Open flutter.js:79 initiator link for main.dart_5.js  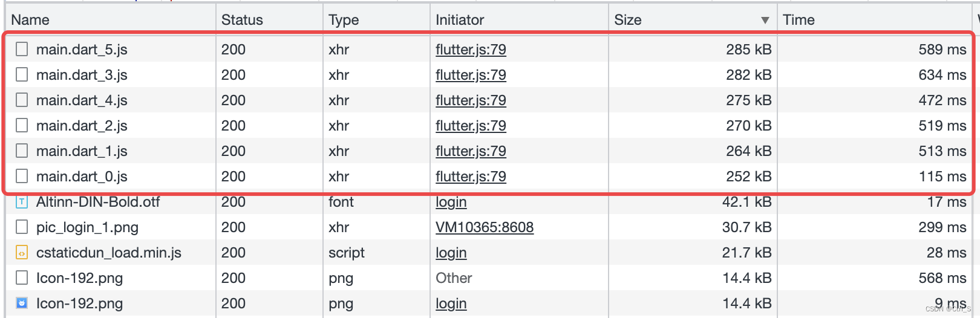[471, 50]
